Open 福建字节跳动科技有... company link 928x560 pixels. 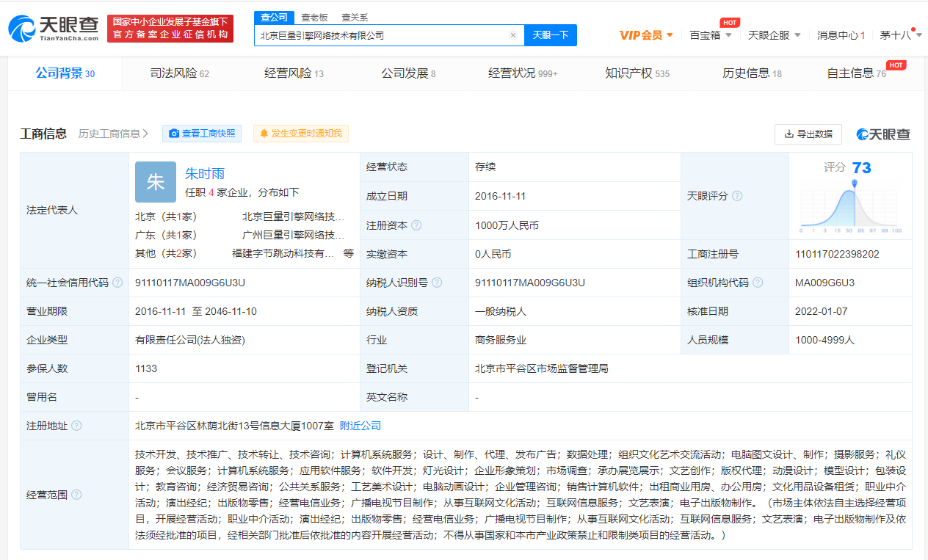coord(283,253)
